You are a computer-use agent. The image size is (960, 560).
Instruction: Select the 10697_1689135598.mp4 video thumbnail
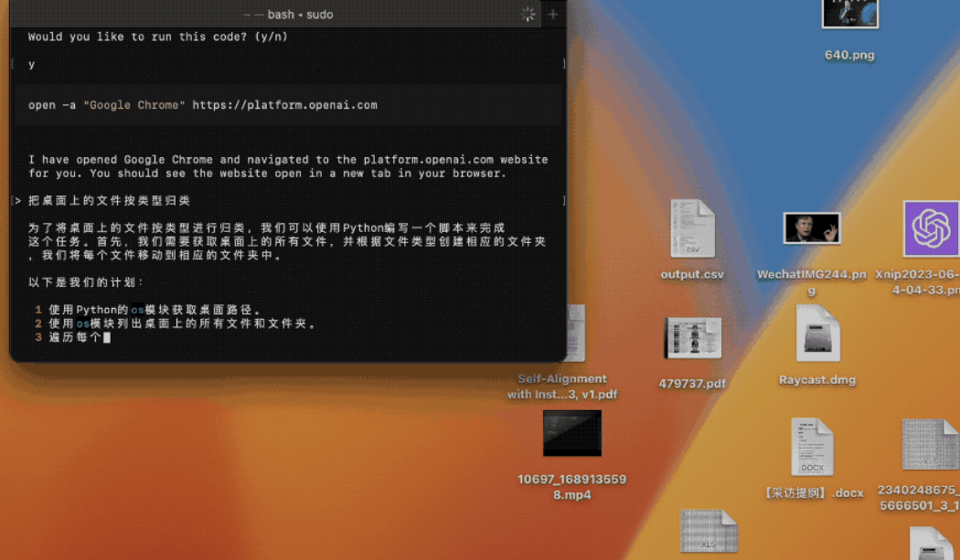point(572,433)
